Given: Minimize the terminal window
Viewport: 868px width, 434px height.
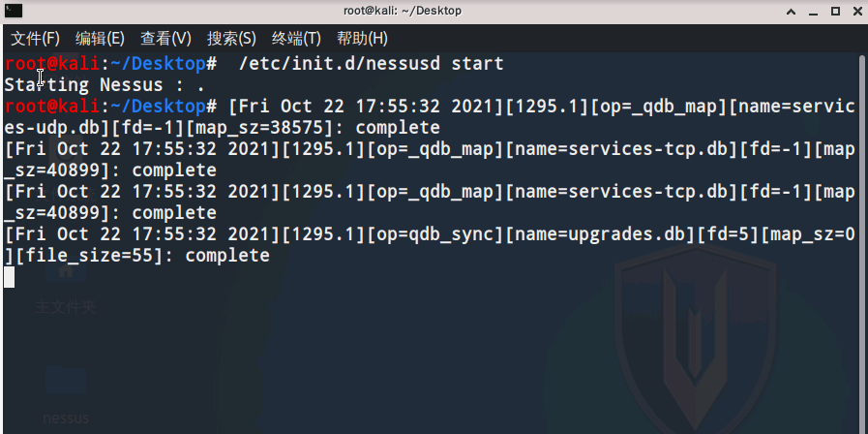Looking at the screenshot, I should (x=813, y=11).
